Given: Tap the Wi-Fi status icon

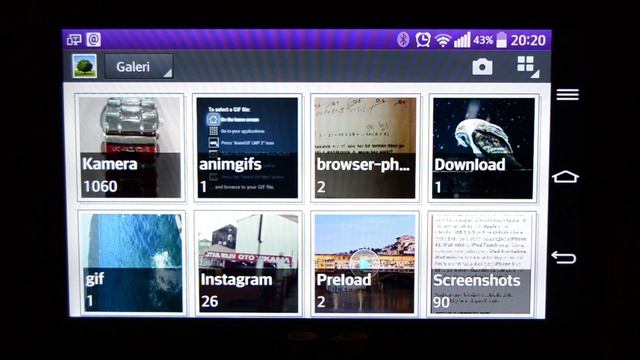Looking at the screenshot, I should click(x=442, y=41).
